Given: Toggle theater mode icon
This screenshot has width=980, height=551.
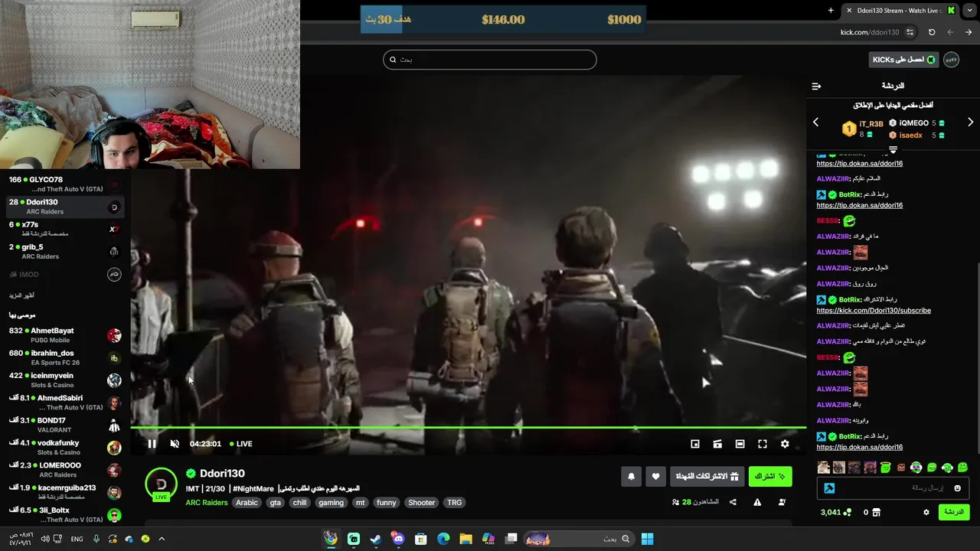Looking at the screenshot, I should (740, 444).
